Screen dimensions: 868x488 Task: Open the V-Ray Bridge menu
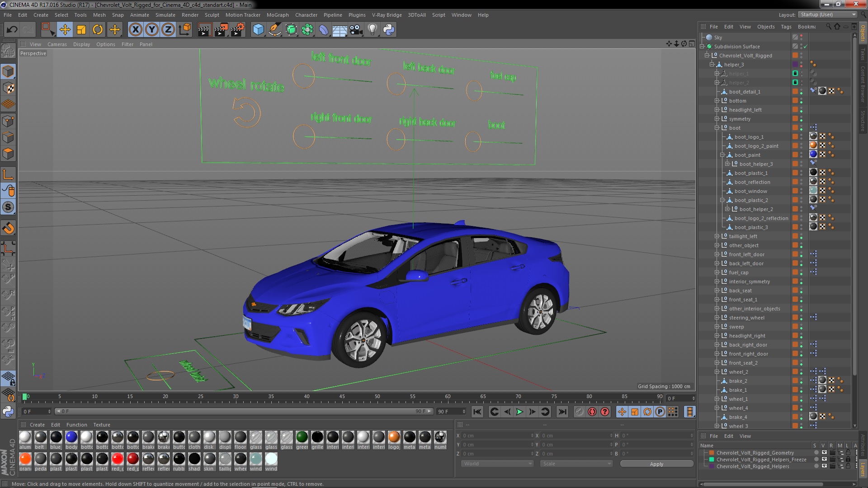point(387,15)
